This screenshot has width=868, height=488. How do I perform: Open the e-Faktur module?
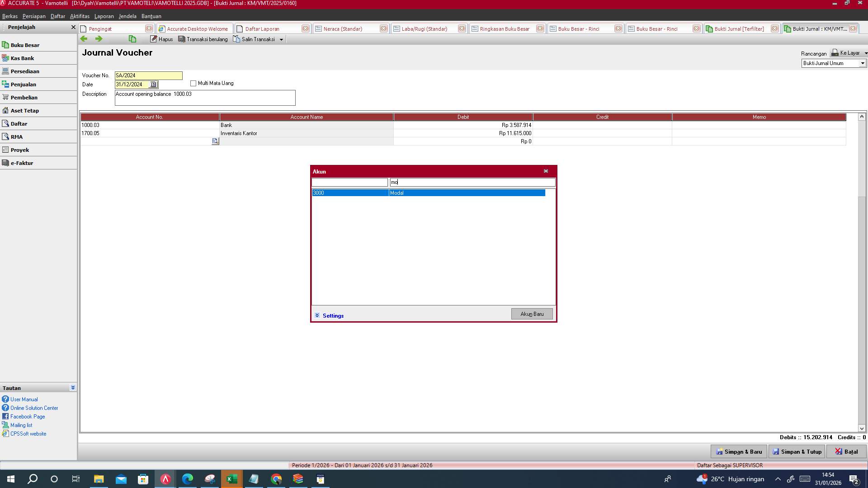22,163
